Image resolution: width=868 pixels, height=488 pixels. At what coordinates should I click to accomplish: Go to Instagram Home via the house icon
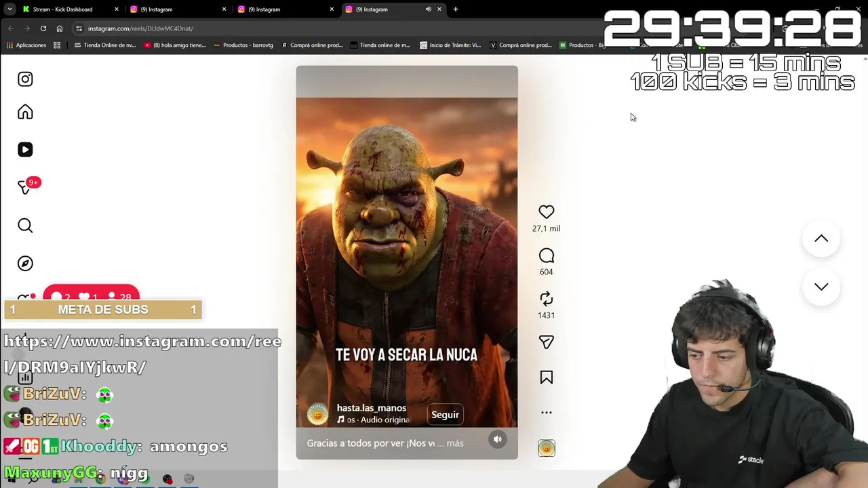point(25,112)
